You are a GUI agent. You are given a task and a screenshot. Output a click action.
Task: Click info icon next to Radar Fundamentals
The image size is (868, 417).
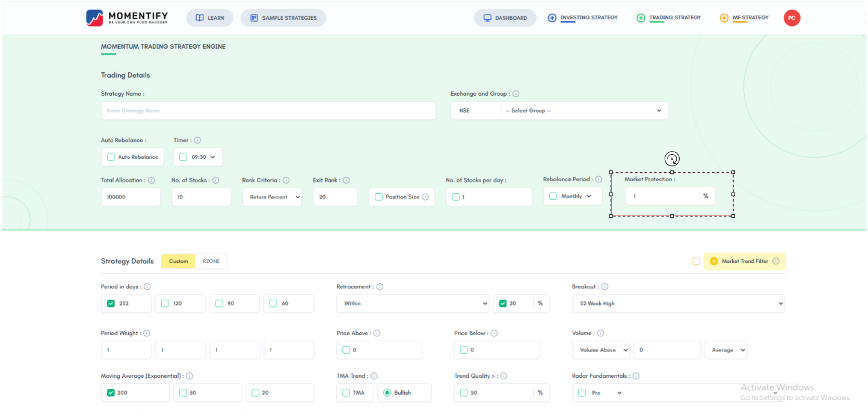tap(636, 376)
